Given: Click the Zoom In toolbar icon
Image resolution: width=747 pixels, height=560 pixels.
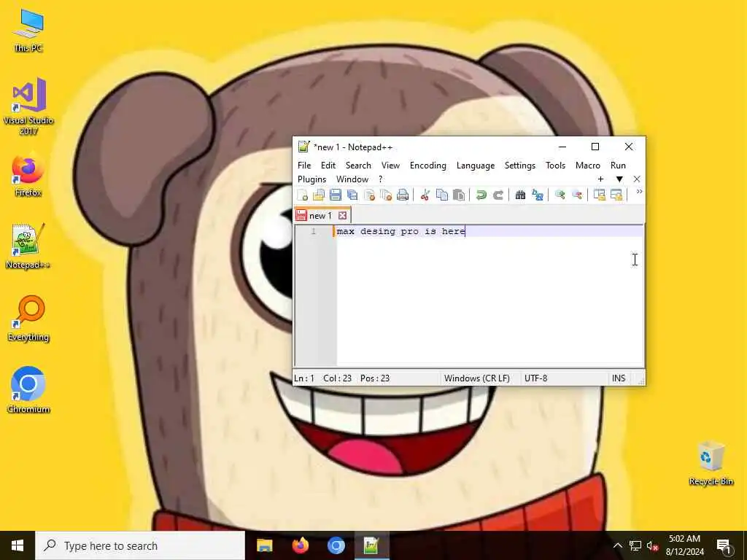Looking at the screenshot, I should coord(560,195).
